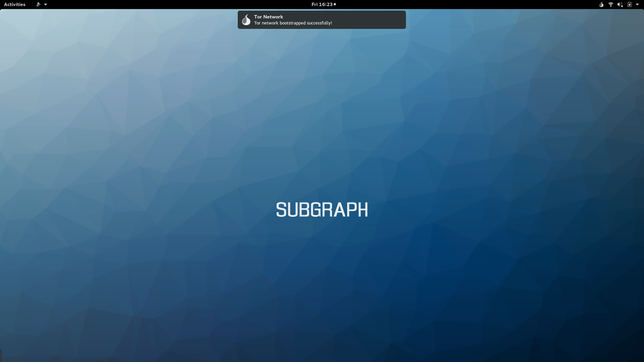The width and height of the screenshot is (644, 362).
Task: Expand the system menu arrow
Action: 638,4
